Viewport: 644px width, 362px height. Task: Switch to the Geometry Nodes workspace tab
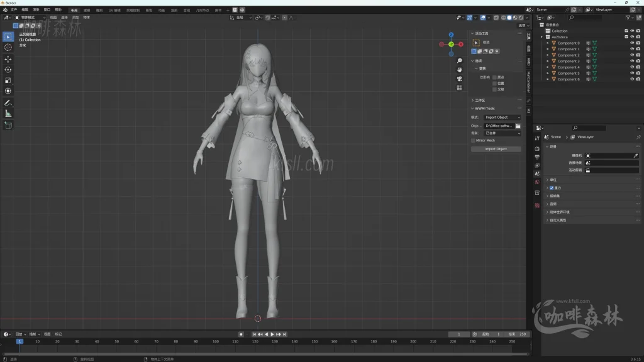(202, 10)
